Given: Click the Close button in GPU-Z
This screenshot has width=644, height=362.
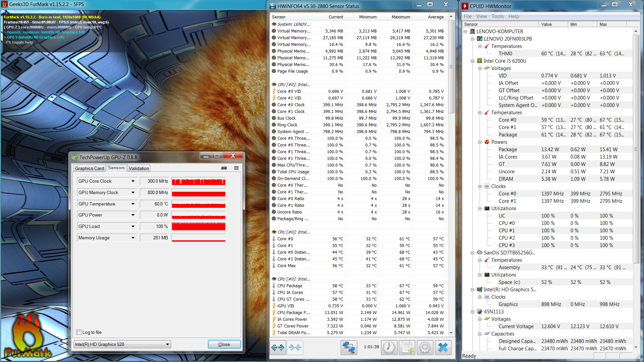Looking at the screenshot, I should coord(224,344).
